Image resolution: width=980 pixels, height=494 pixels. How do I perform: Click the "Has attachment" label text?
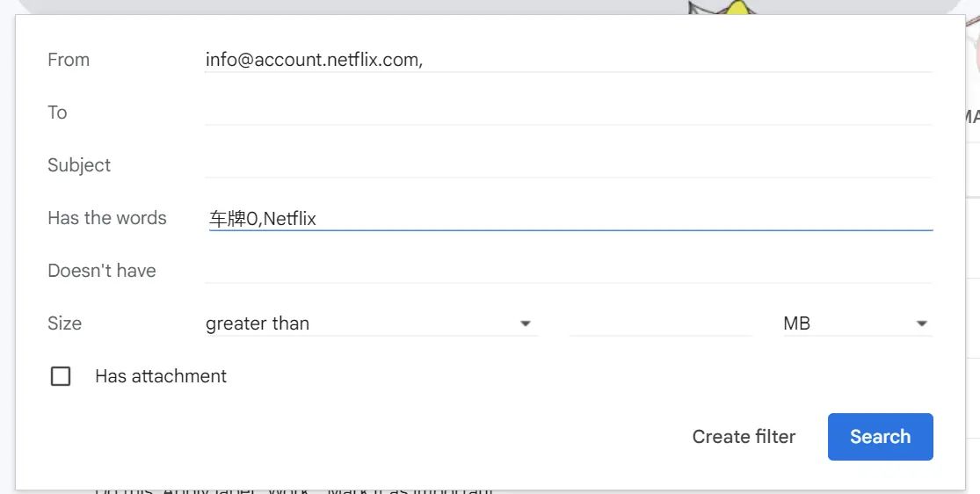pos(161,376)
